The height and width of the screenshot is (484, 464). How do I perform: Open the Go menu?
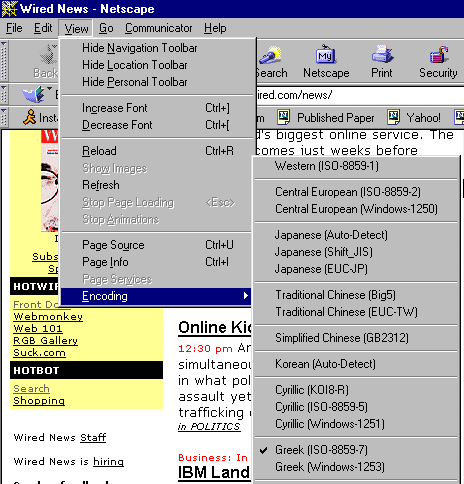click(106, 28)
